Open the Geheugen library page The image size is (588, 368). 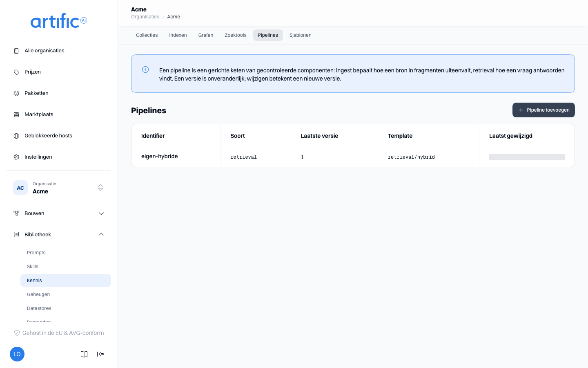[66, 294]
